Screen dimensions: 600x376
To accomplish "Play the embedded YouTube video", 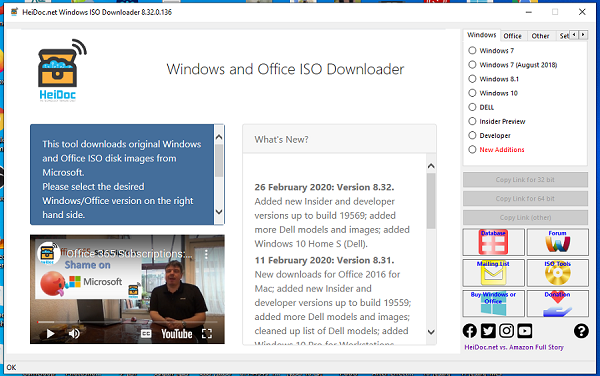I will tap(50, 334).
